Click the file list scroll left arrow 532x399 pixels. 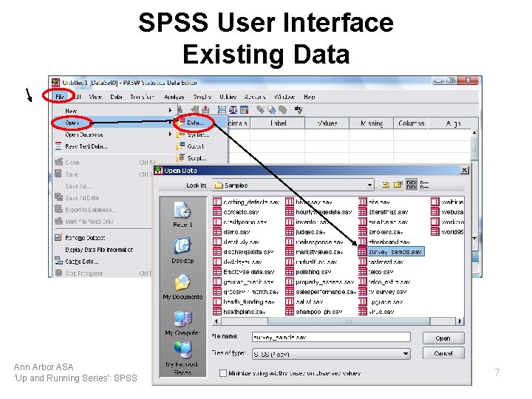tap(216, 321)
